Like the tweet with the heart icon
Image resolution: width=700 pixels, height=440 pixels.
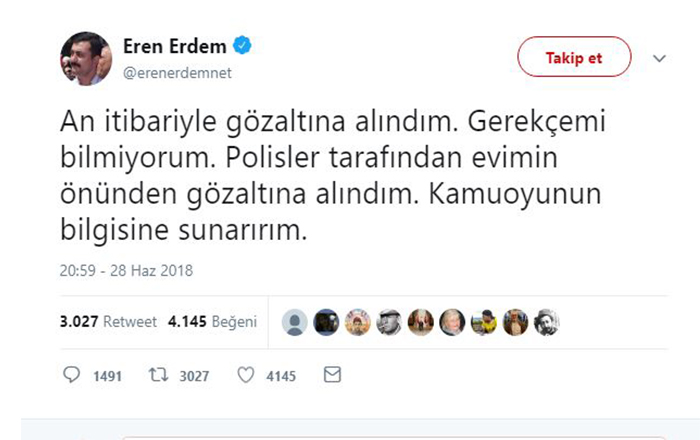(x=246, y=375)
